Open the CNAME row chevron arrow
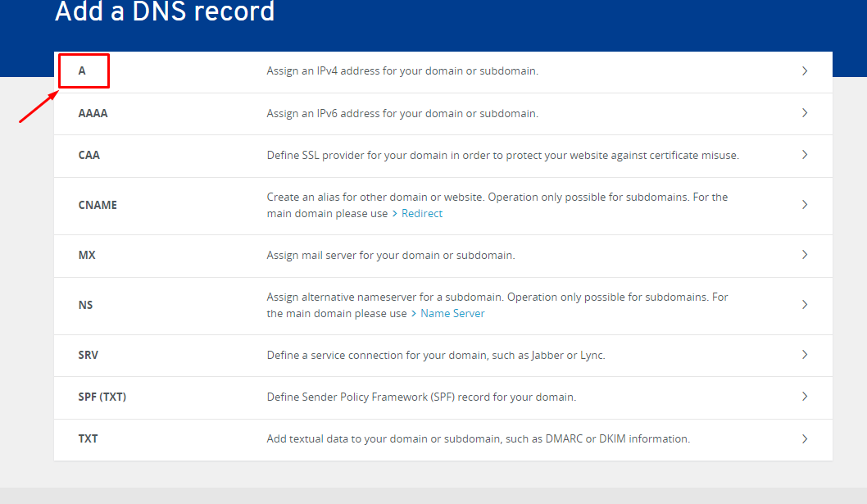 [805, 205]
